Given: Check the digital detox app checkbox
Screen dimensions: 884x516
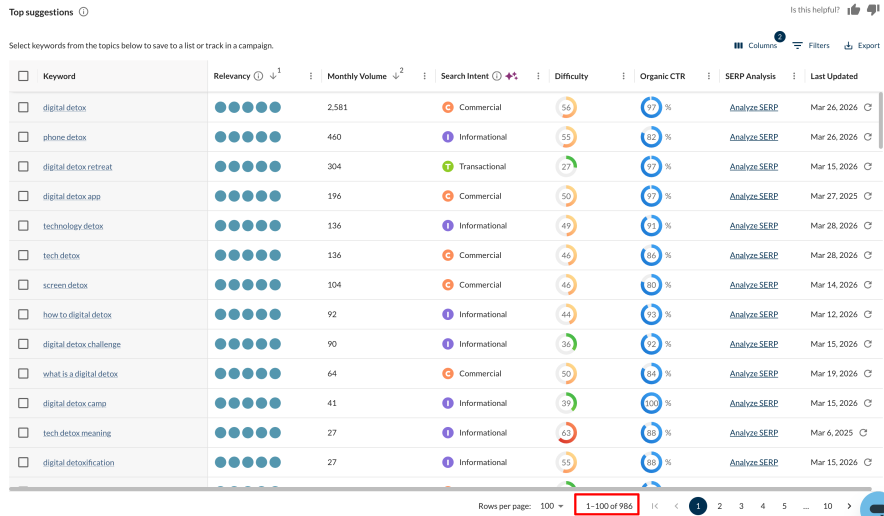Looking at the screenshot, I should click(x=23, y=196).
